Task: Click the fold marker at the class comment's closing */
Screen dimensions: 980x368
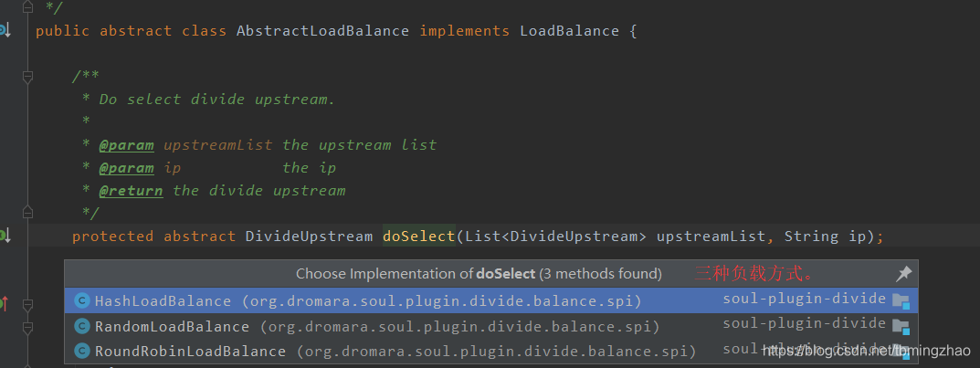Action: pos(27,6)
